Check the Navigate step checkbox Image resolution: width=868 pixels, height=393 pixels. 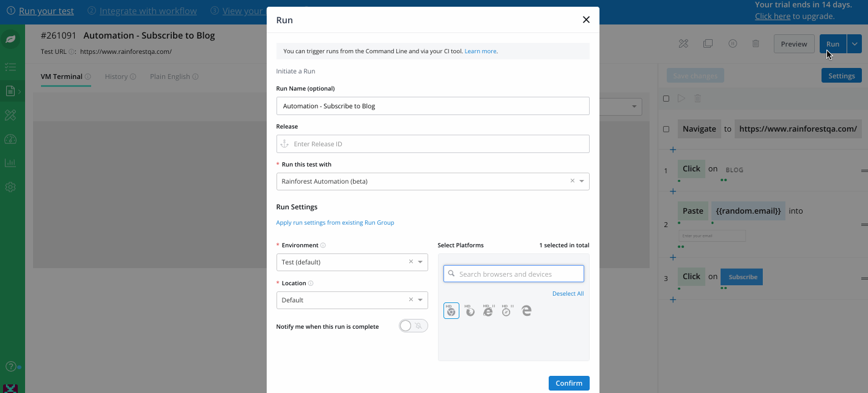(666, 129)
